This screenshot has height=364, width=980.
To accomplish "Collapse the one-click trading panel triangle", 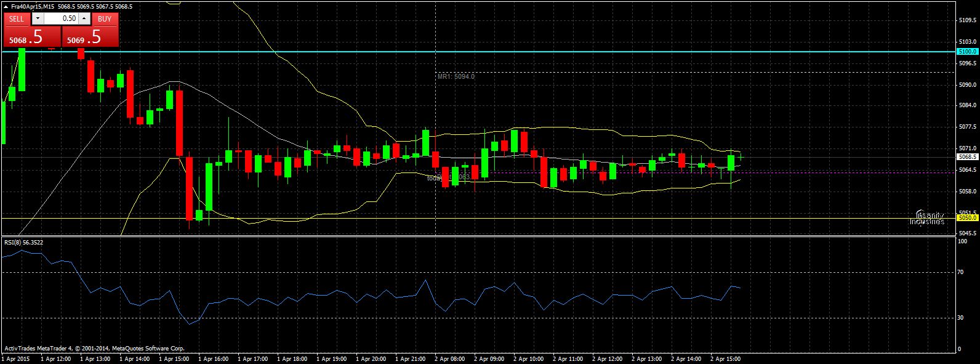I will coord(6,7).
